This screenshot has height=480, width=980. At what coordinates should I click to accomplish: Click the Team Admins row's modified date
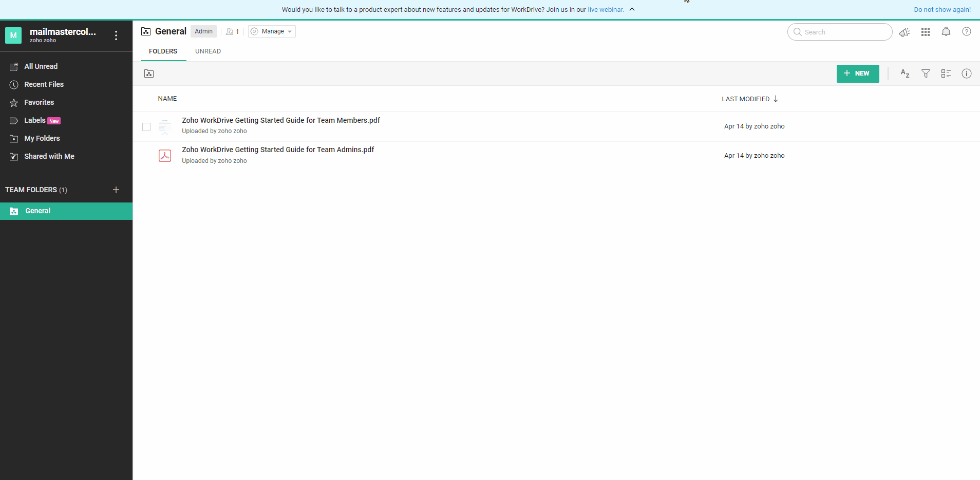pos(755,156)
